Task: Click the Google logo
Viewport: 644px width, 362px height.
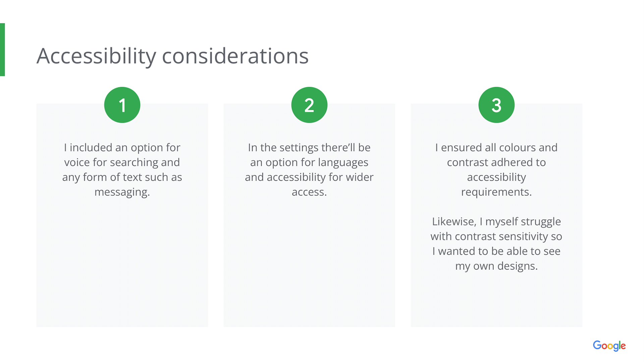Action: (x=609, y=346)
